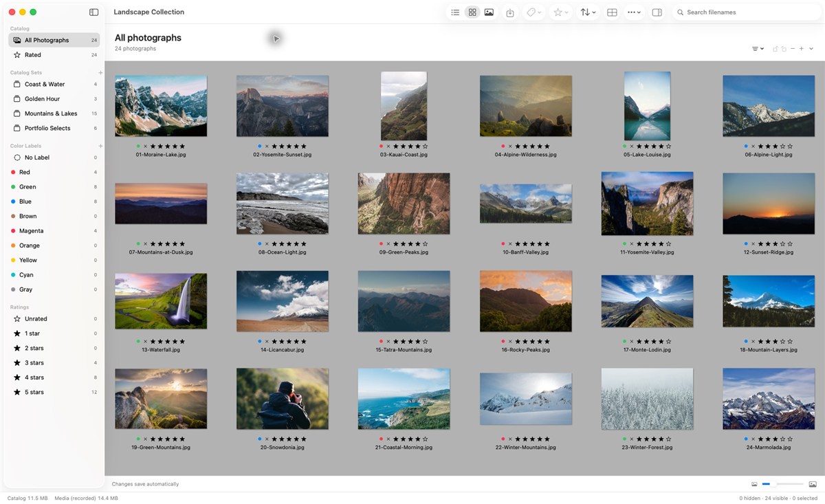825x504 pixels.
Task: Set fourth star on 24-Marmolada.jpg
Action: (782, 439)
